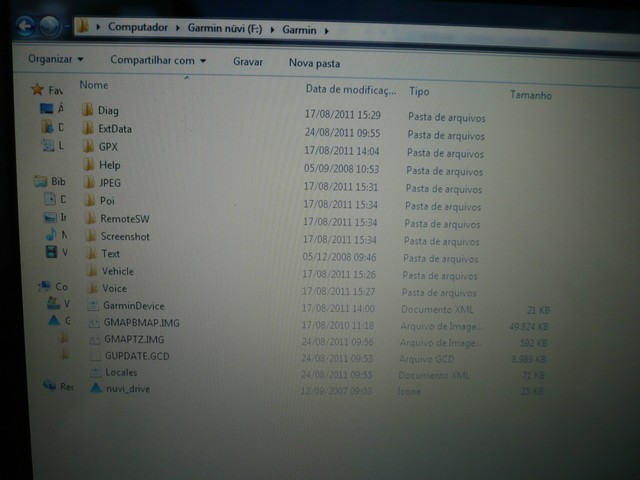Select the GPX folder icon
640x480 pixels.
[x=89, y=146]
